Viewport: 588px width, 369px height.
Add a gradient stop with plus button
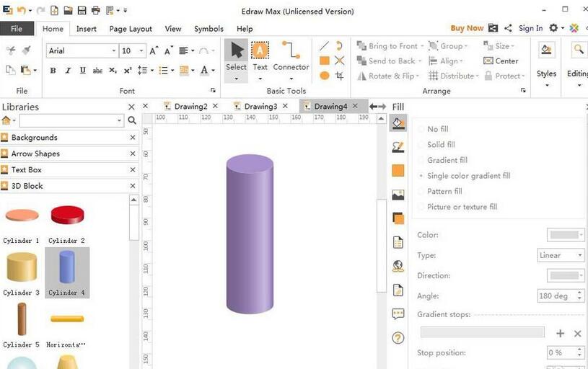tap(561, 333)
